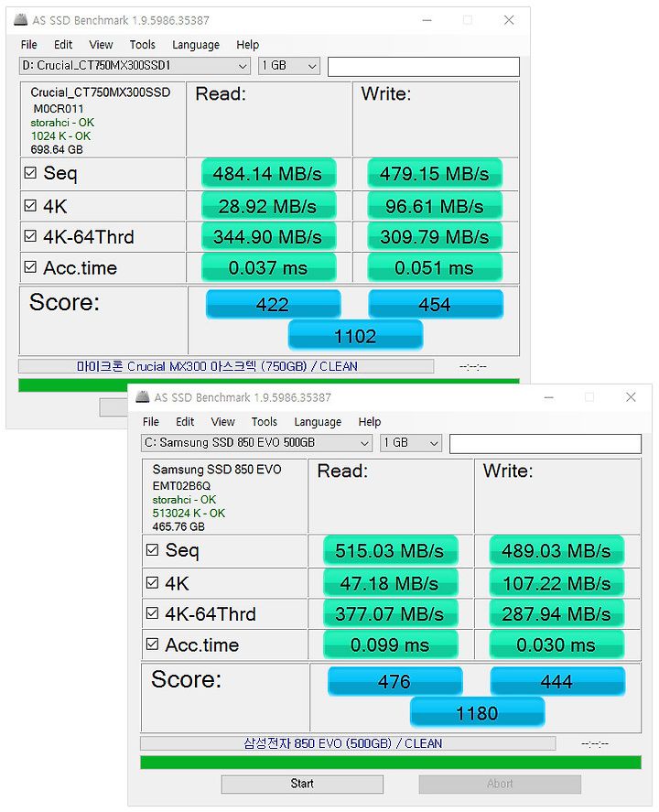Click Samsung total score 1180
Image resolution: width=659 pixels, height=812 pixels.
tap(477, 712)
